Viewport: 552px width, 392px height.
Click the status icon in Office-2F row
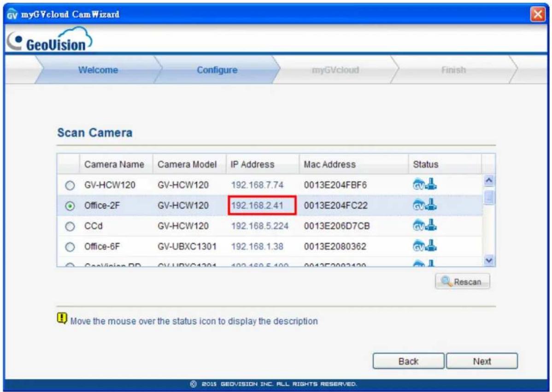(x=424, y=205)
